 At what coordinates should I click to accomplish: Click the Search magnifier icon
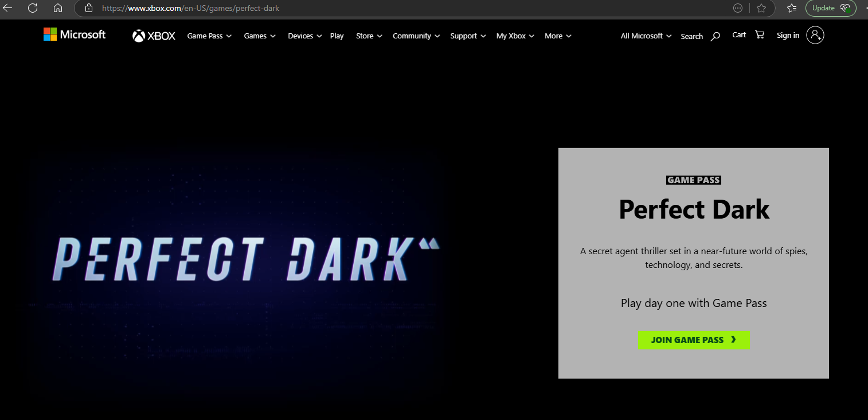(x=715, y=36)
